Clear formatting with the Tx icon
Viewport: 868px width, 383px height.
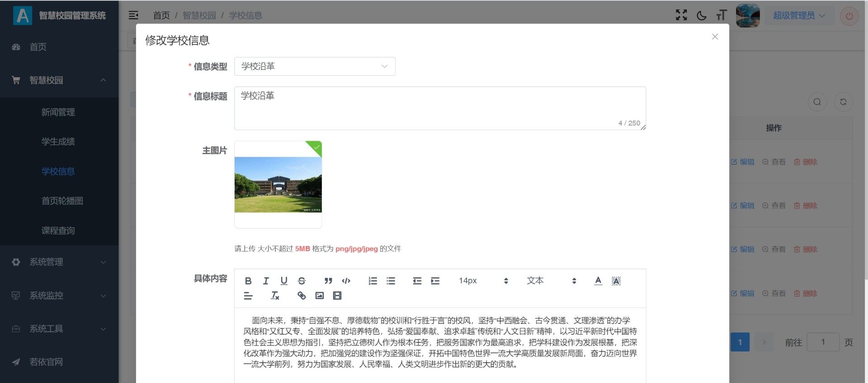[x=275, y=296]
